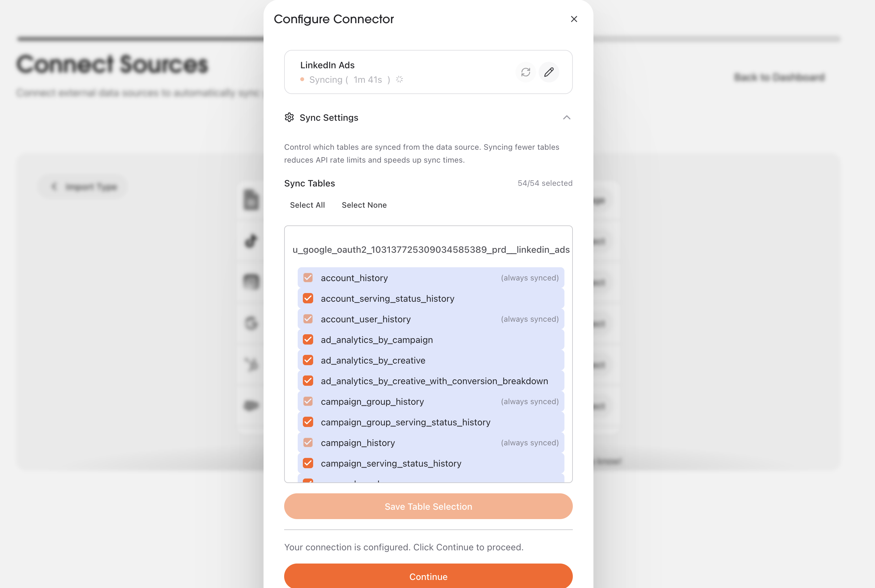Collapse the Sync Settings section
The width and height of the screenshot is (875, 588).
(567, 118)
